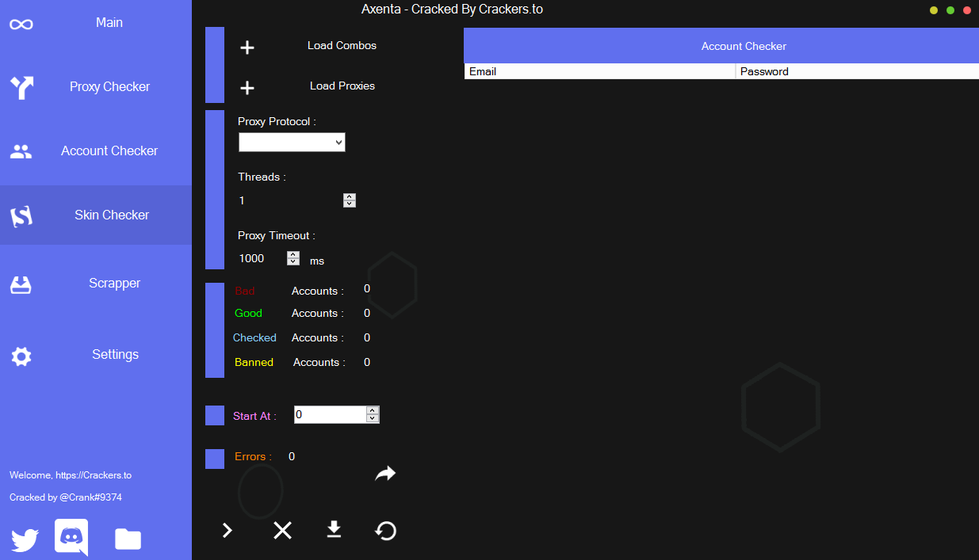Expand the Proxy Protocol dropdown
The image size is (979, 560).
292,143
